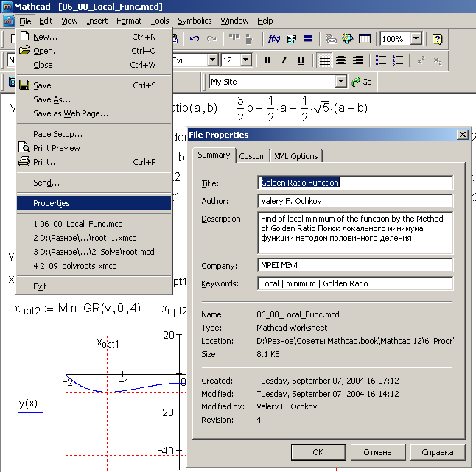Expand the My Site address dropdown
The width and height of the screenshot is (476, 472).
[x=341, y=81]
